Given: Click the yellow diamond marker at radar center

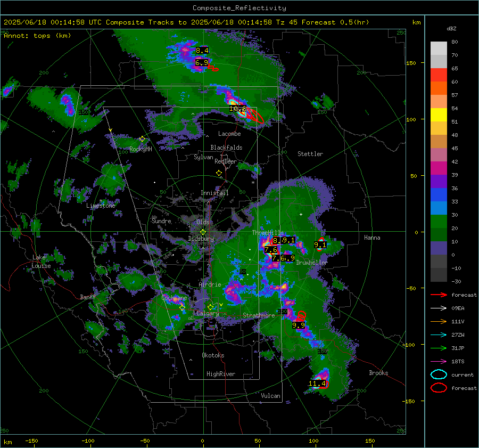Looking at the screenshot, I should (203, 232).
